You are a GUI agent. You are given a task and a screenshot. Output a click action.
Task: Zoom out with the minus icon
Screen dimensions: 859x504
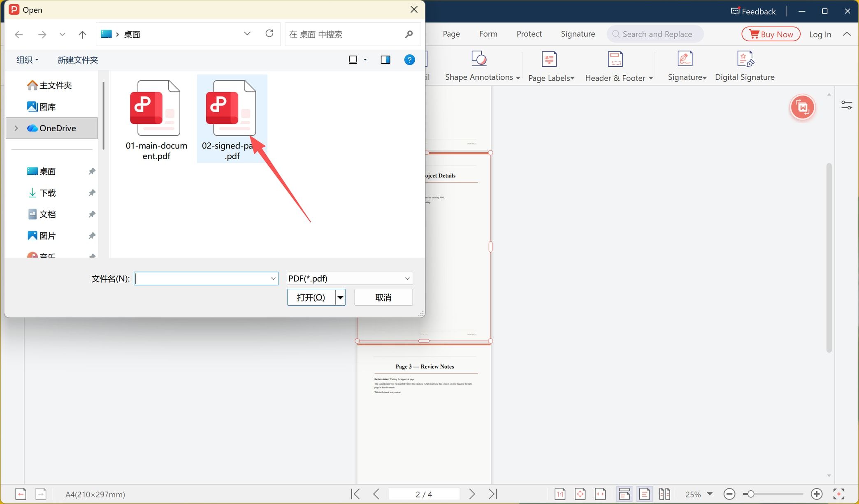click(729, 494)
